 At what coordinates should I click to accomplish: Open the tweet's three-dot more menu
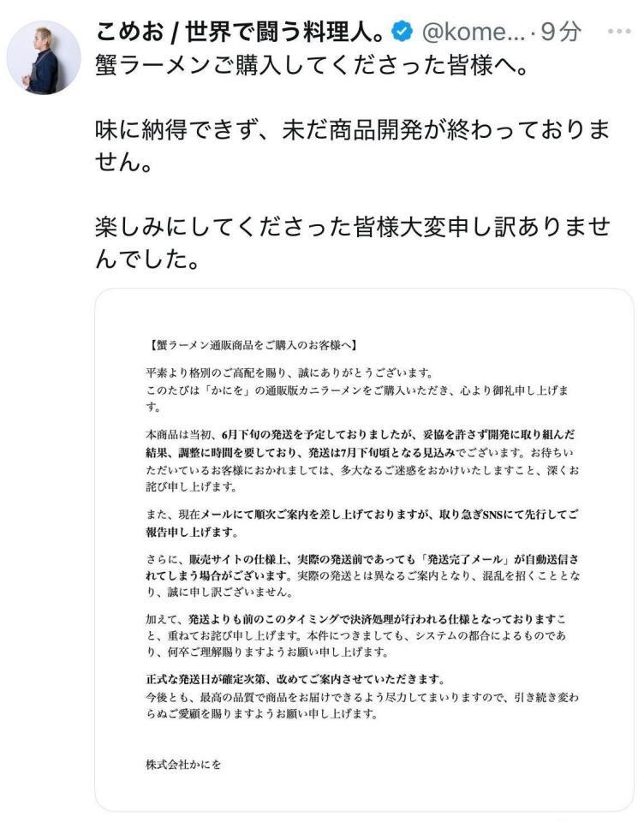click(617, 31)
